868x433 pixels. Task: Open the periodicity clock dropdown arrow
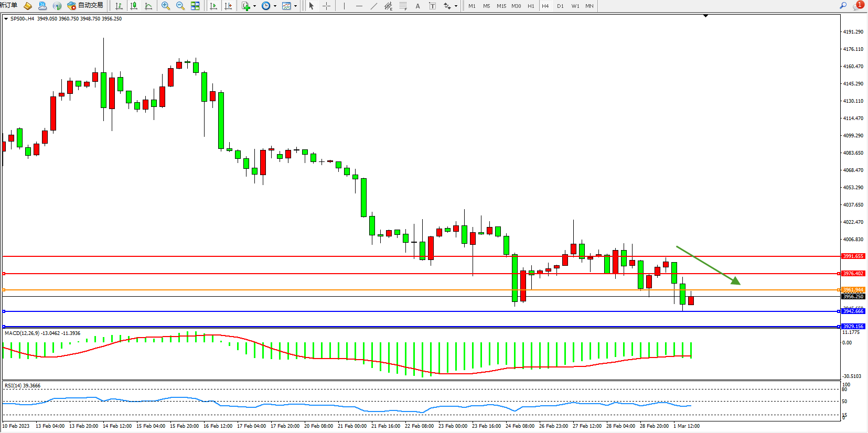click(275, 6)
